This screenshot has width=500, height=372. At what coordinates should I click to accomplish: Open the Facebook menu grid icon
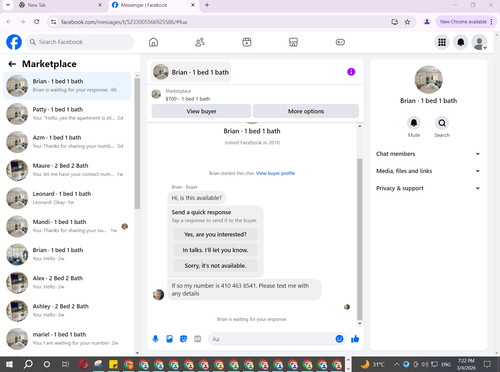(x=442, y=42)
